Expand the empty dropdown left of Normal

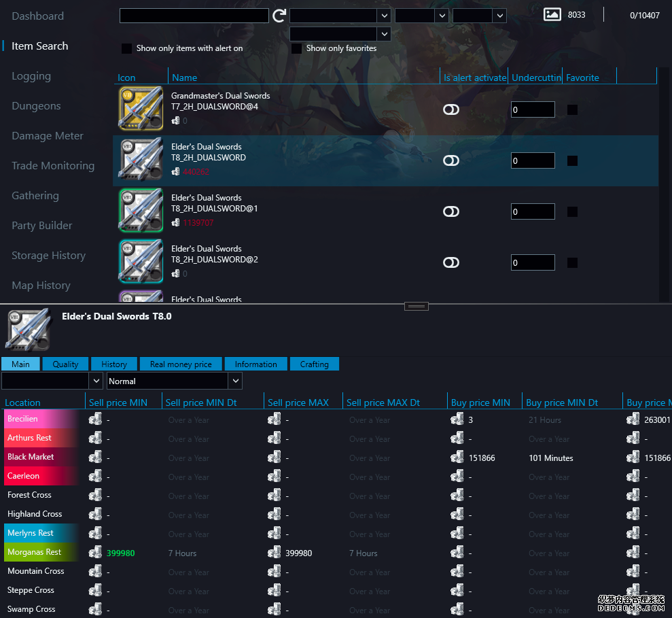pyautogui.click(x=52, y=381)
